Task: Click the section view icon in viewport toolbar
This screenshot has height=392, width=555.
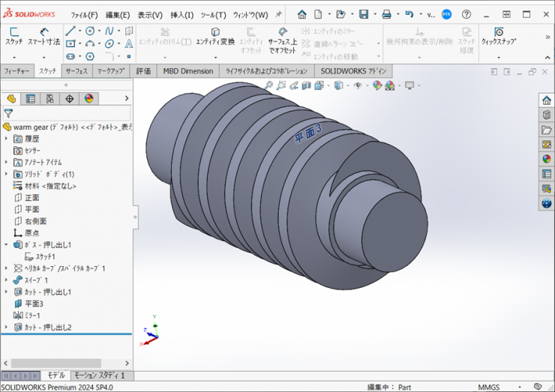Action: click(x=306, y=85)
